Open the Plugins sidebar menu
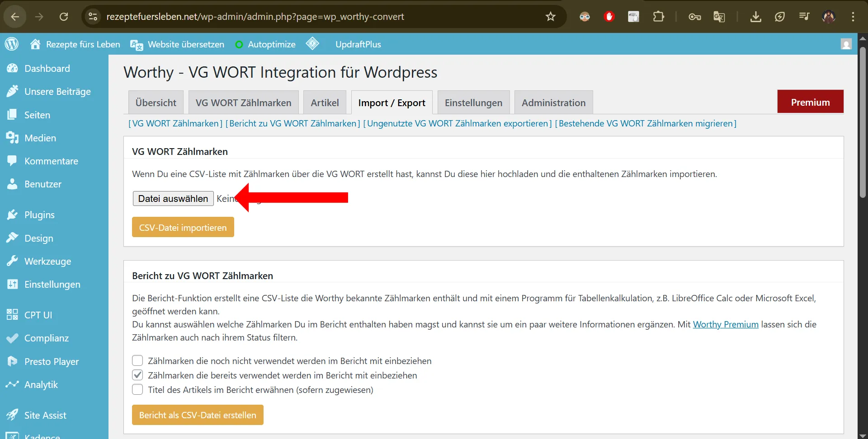 [x=39, y=215]
